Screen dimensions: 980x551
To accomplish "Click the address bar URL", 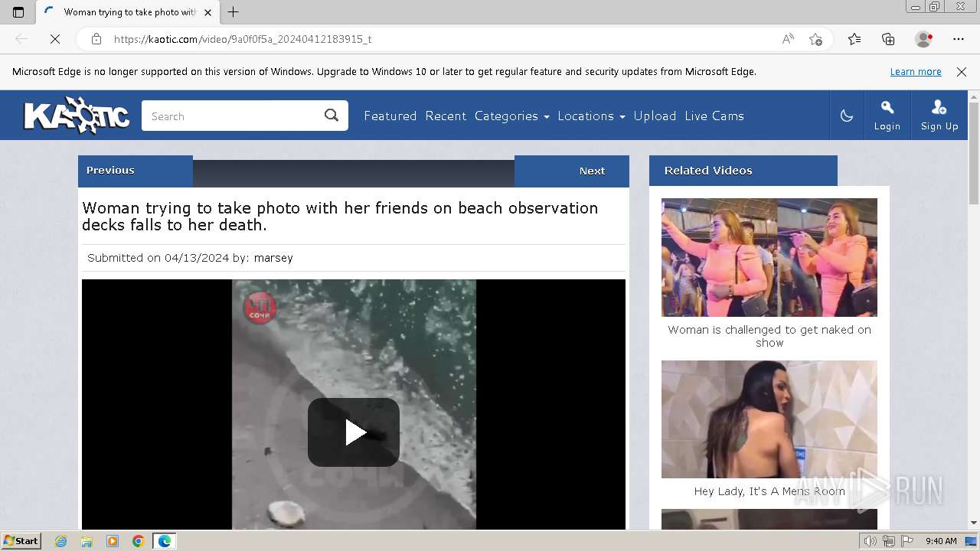I will pyautogui.click(x=243, y=39).
